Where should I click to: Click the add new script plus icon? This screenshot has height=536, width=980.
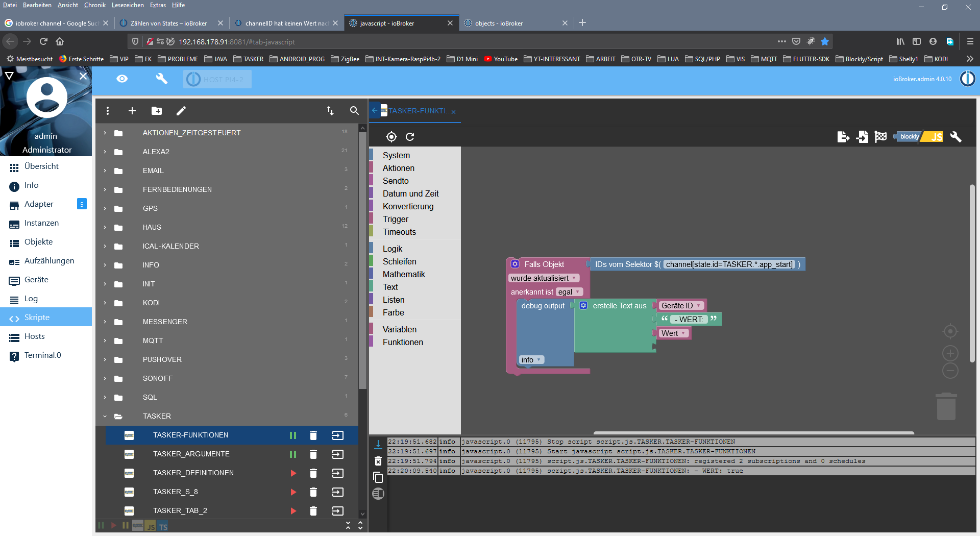132,111
